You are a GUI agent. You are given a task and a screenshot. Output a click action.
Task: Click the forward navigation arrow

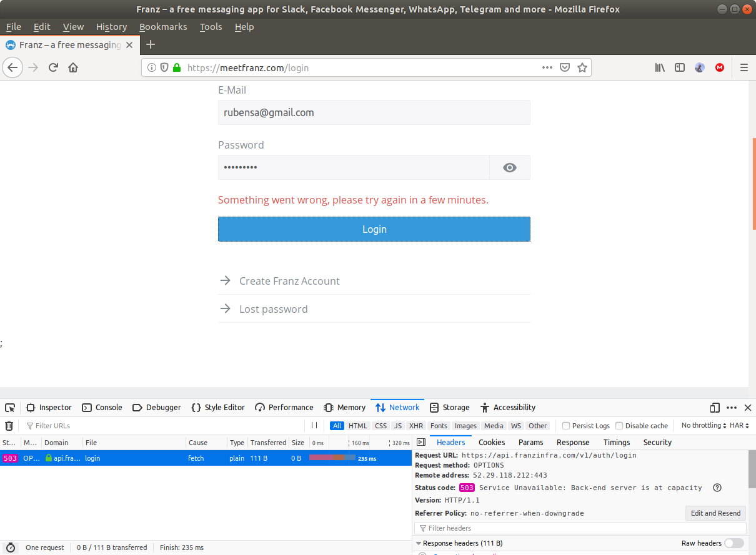[x=34, y=67]
